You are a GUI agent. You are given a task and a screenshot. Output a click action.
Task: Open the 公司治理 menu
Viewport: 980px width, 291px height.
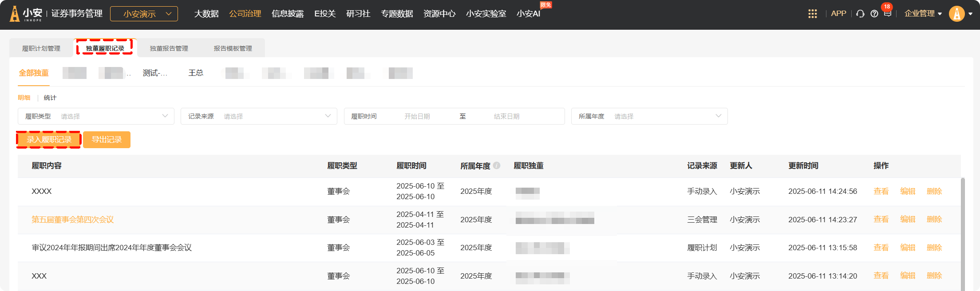click(245, 14)
